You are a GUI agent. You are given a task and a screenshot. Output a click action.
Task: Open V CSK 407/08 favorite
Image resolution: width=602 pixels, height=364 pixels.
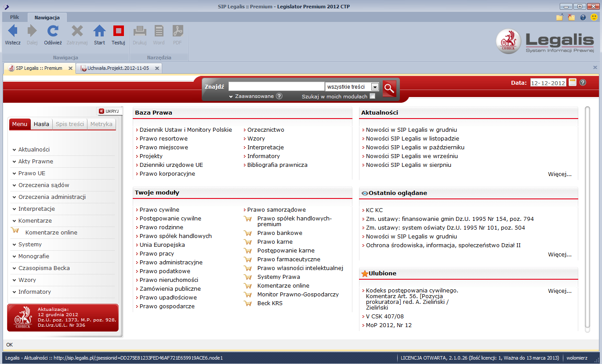point(385,317)
